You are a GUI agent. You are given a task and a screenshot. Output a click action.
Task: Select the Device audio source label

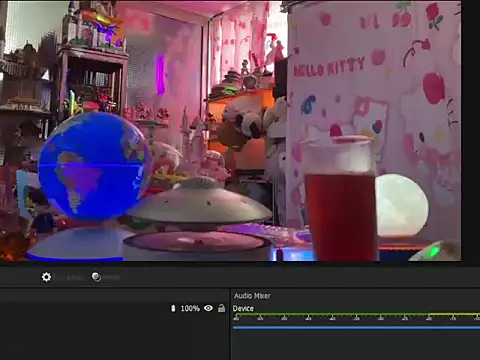(x=243, y=308)
